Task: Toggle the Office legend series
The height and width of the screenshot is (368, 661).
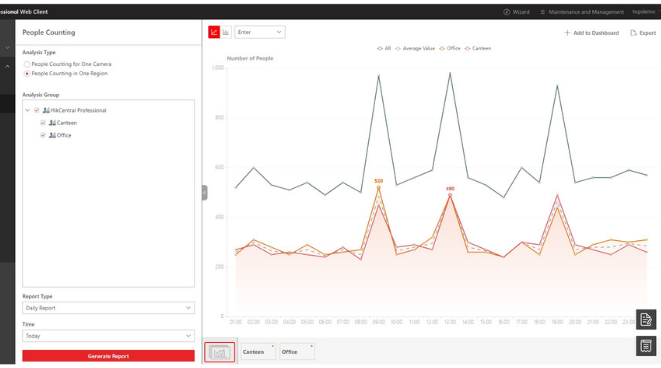Action: click(450, 48)
